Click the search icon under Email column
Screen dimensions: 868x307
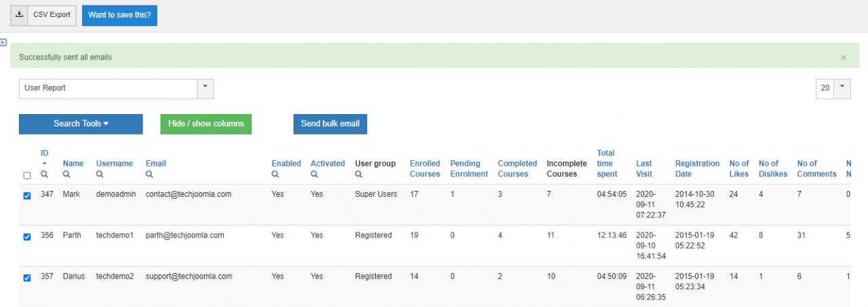(149, 175)
